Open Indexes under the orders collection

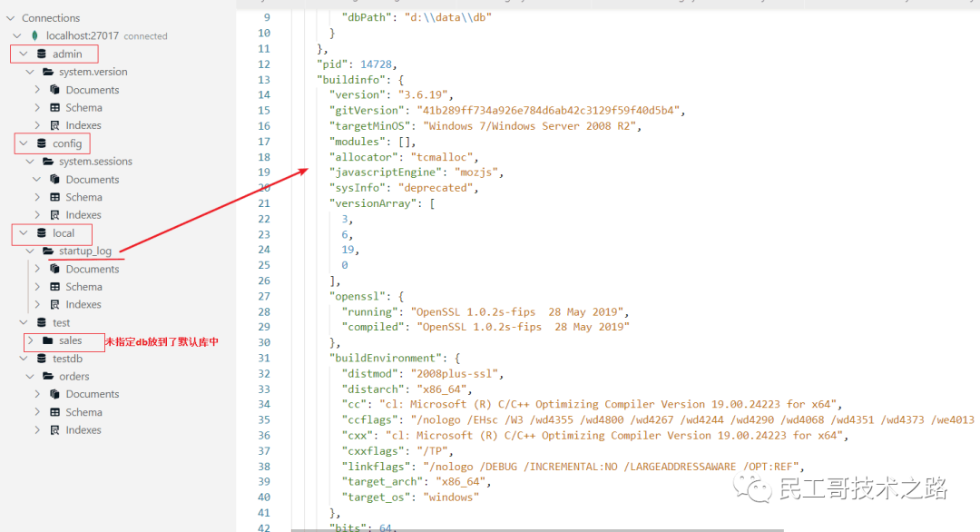coord(83,430)
